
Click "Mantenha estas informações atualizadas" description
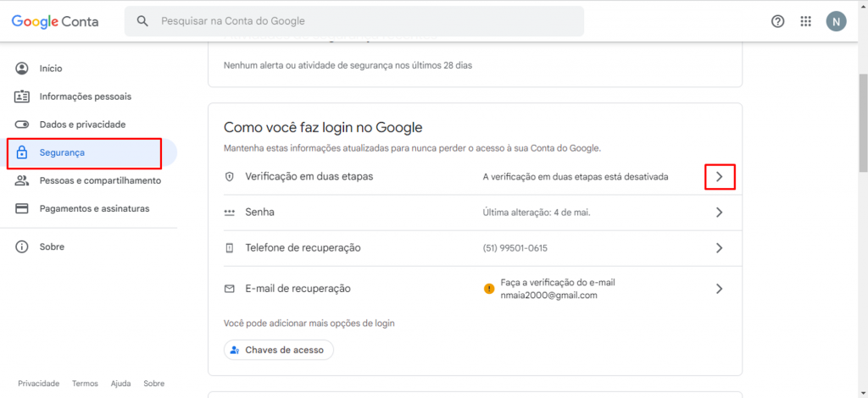[413, 148]
